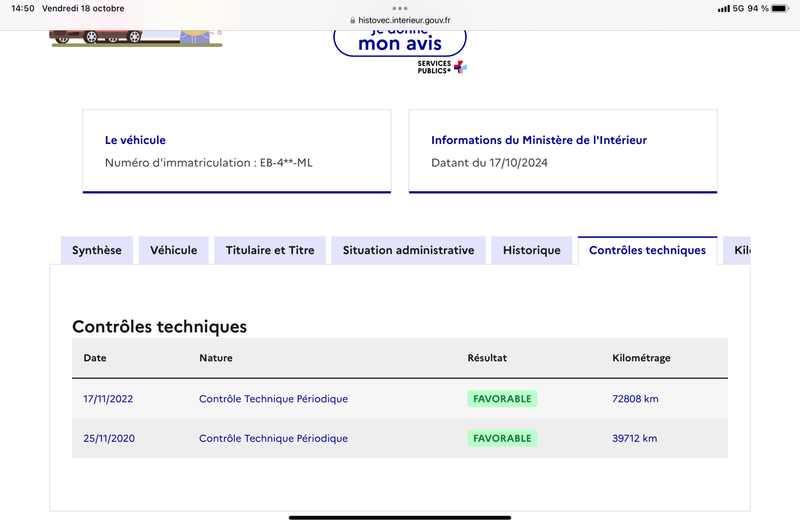Go to the Historique tab
Image resolution: width=800 pixels, height=525 pixels.
point(532,251)
